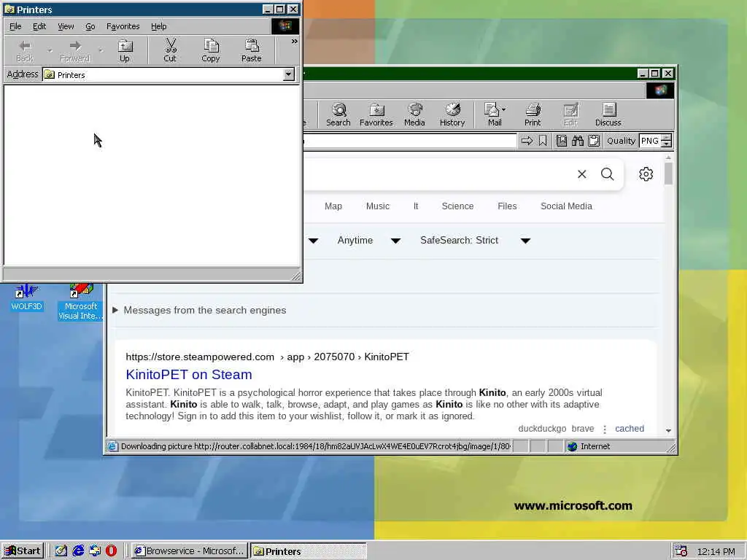Launch Outlook Express from quick launch
The height and width of the screenshot is (560, 747).
tap(95, 551)
